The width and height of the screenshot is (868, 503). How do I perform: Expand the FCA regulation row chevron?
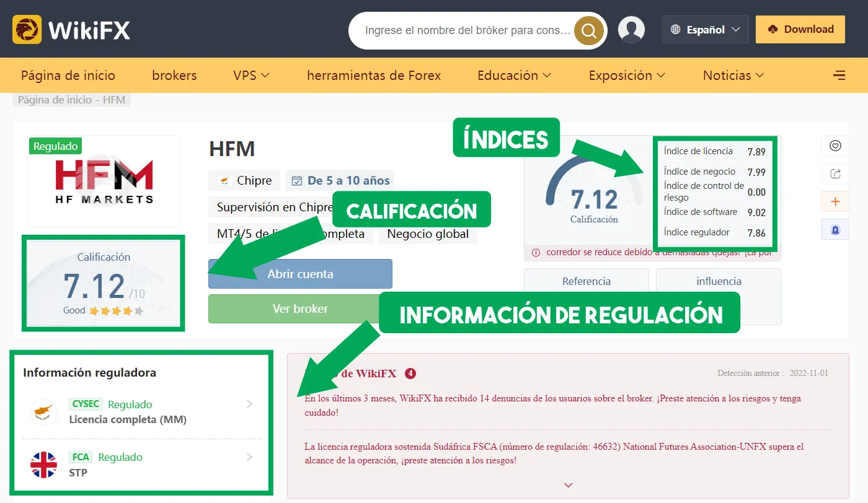click(249, 457)
